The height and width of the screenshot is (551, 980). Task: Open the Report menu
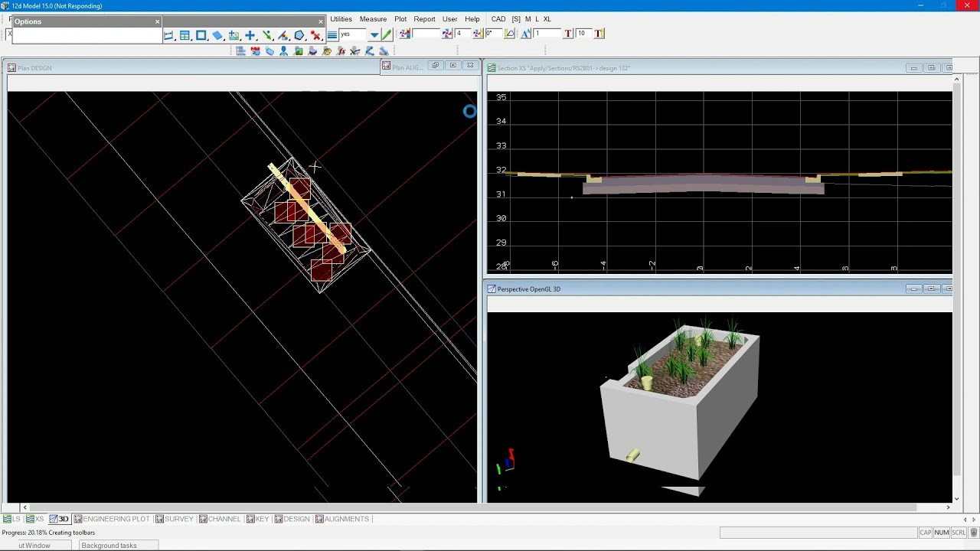pos(424,19)
